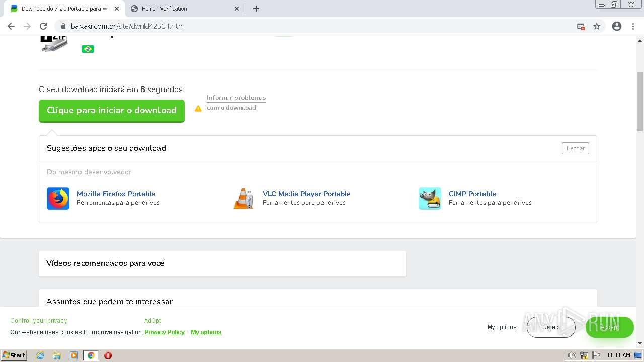This screenshot has width=644, height=362.
Task: Click the Show desktop tray icon
Action: click(638, 355)
